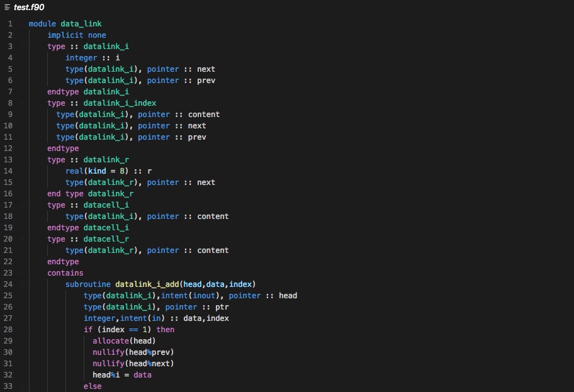
Task: Click 'contains' keyword on line 23
Action: pyautogui.click(x=65, y=274)
